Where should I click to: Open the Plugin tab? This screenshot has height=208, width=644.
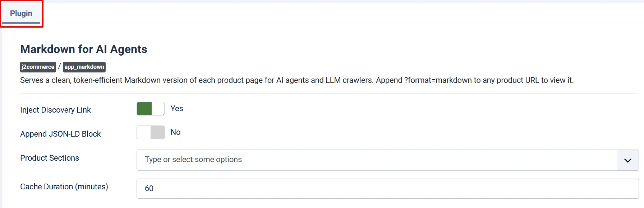tap(21, 14)
